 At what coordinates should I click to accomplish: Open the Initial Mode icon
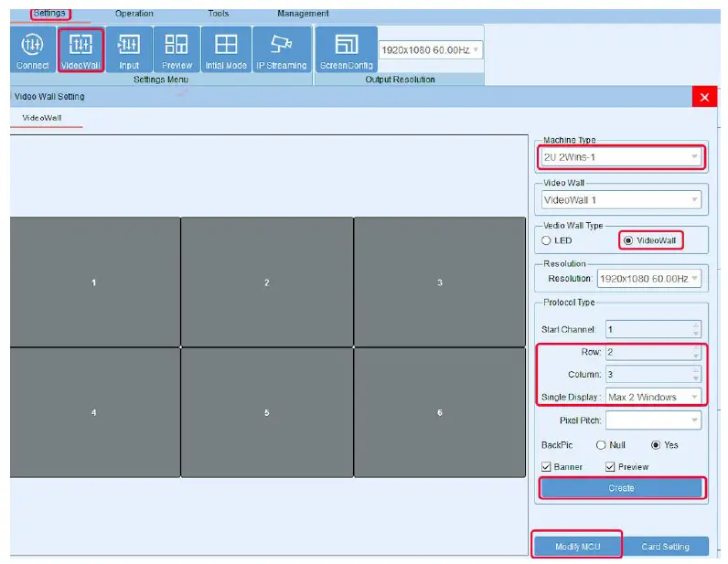[x=226, y=49]
